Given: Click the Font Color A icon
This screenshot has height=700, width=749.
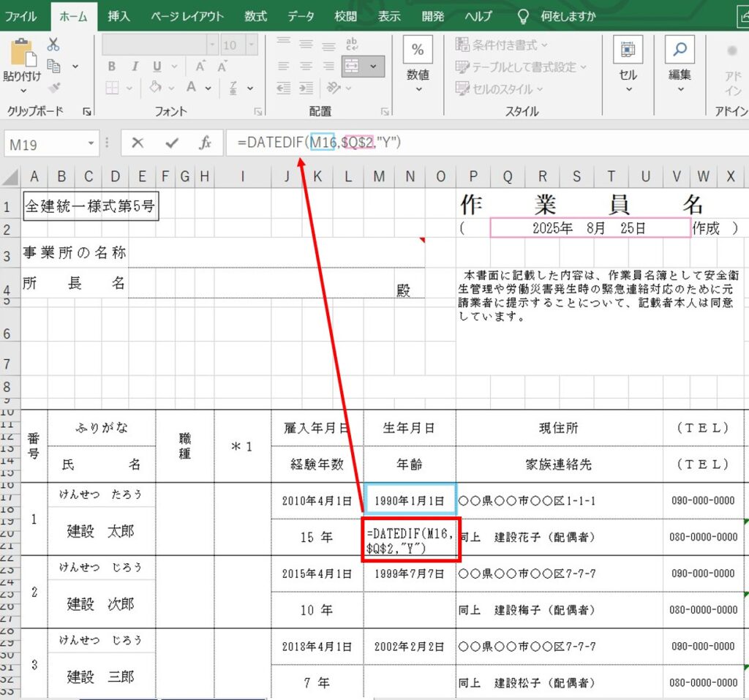Looking at the screenshot, I should (192, 87).
